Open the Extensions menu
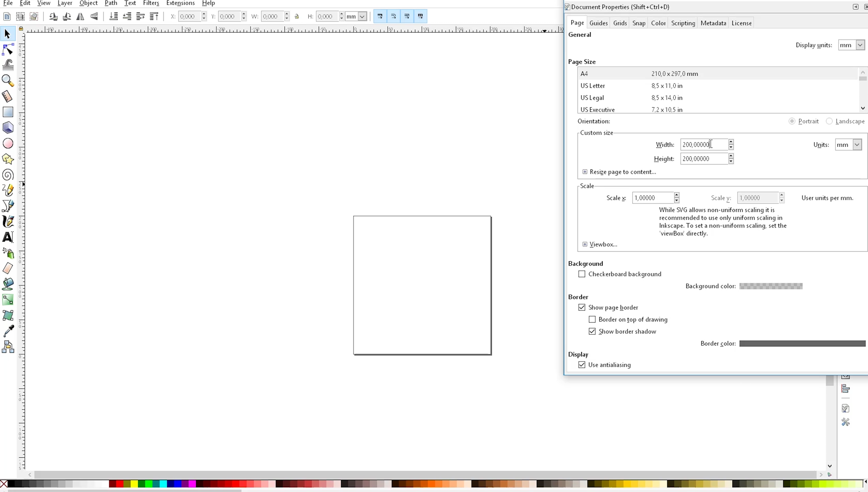The width and height of the screenshot is (868, 492). point(180,3)
